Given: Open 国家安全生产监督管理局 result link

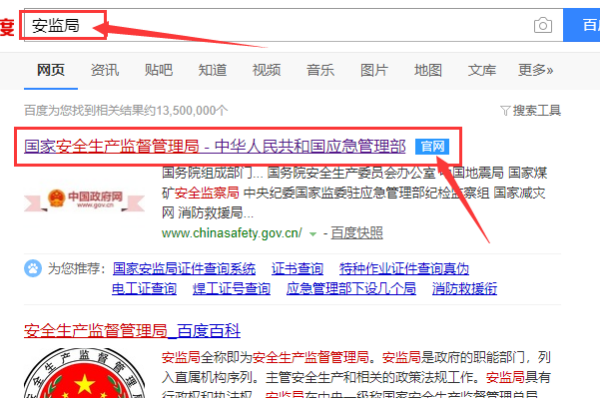Looking at the screenshot, I should coord(215,146).
